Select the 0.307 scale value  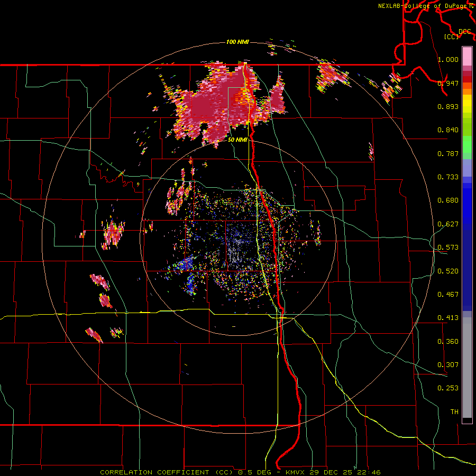click(448, 365)
